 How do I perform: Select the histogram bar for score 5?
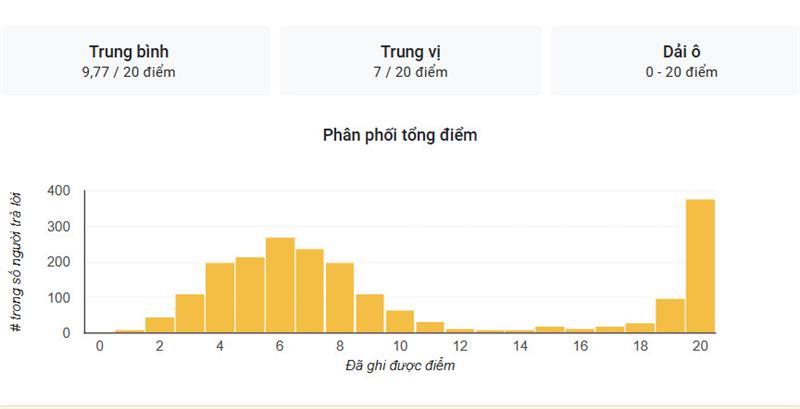[x=250, y=295]
